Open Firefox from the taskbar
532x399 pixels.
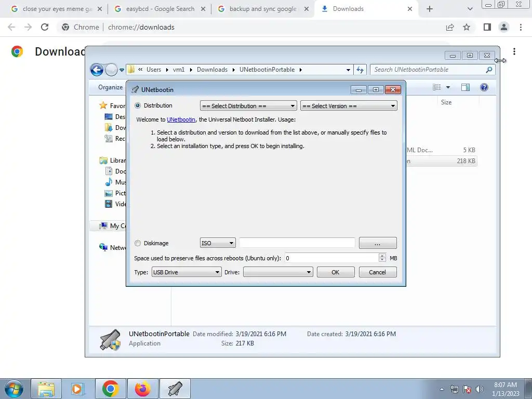coord(143,389)
